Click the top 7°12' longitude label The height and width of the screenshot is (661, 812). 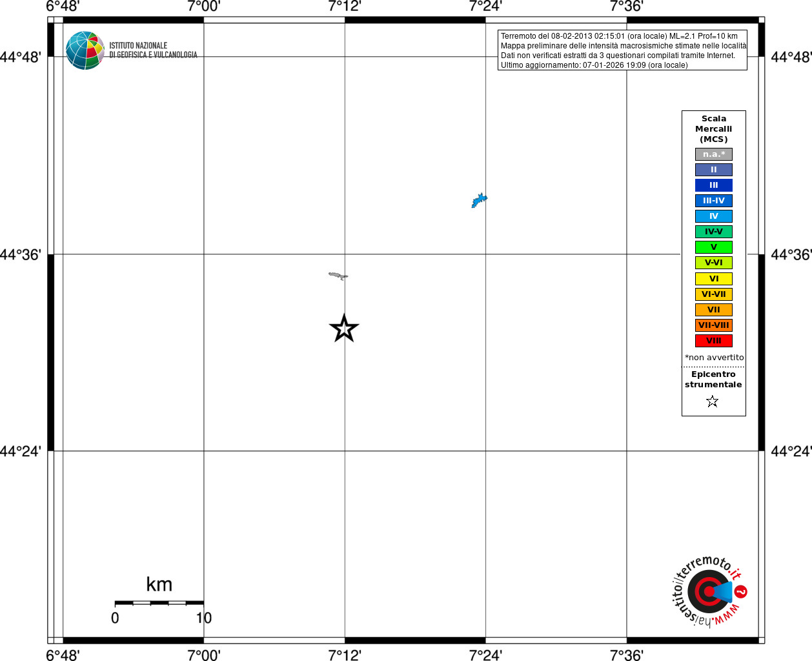(345, 6)
